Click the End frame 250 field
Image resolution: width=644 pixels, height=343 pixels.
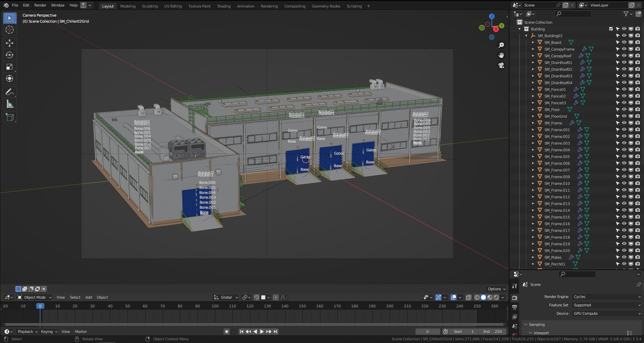[492, 332]
